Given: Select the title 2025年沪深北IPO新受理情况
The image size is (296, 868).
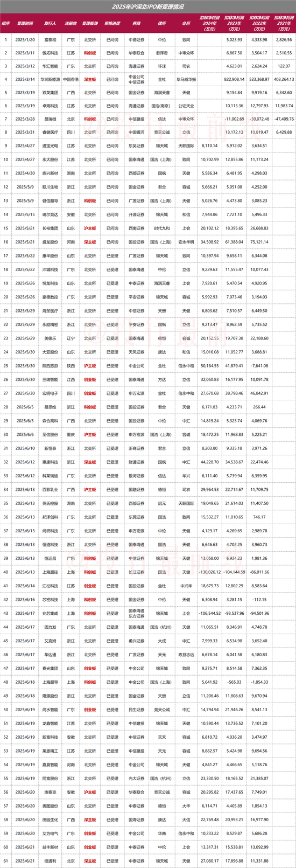Looking at the screenshot, I should 147,7.
